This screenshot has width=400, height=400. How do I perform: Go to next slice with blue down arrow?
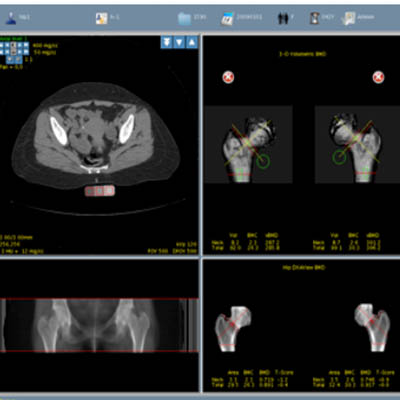point(179,42)
